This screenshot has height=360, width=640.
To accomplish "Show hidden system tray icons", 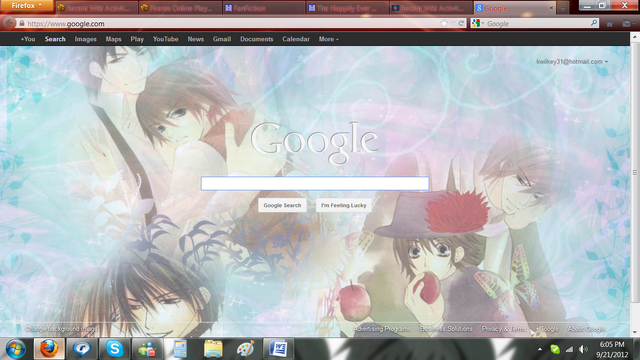I will 540,349.
